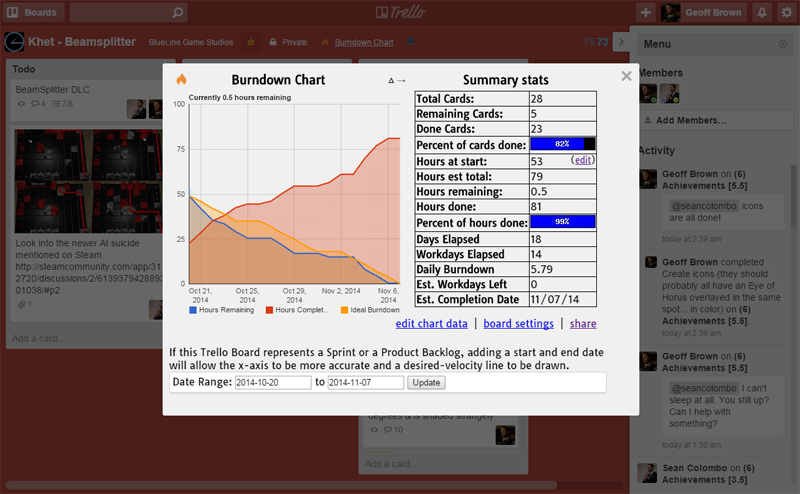Click the plus create button in header

(x=646, y=13)
